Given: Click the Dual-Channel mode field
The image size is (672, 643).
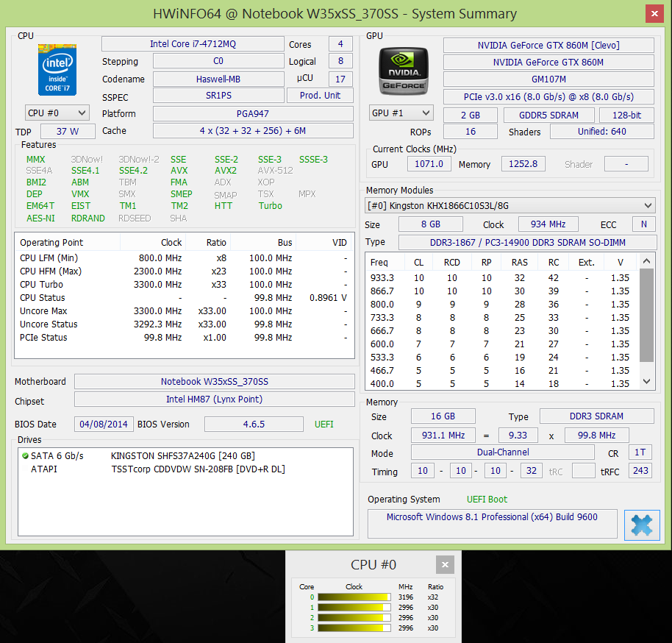Looking at the screenshot, I should point(503,452).
